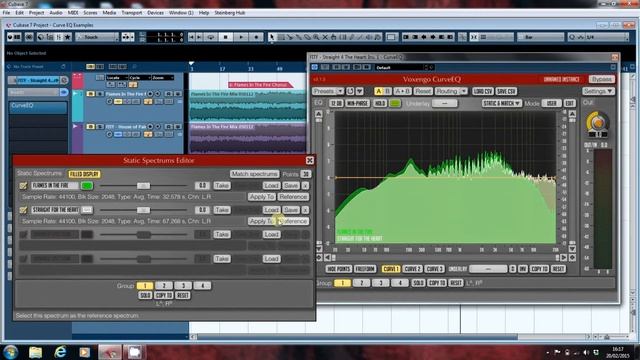Toggle the Hide Points button under the graph
The width and height of the screenshot is (640, 360).
[x=339, y=269]
